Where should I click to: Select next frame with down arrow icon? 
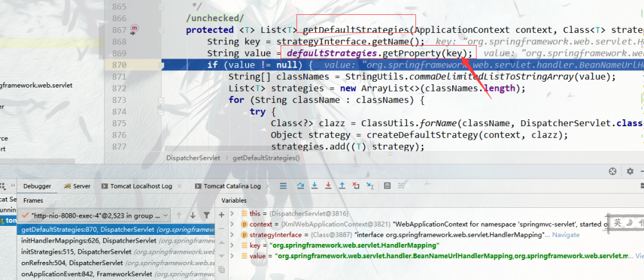tap(193, 215)
